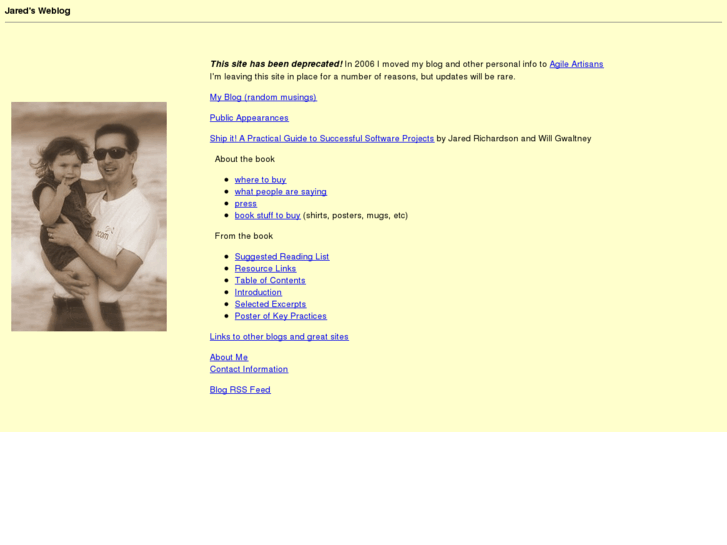Read the Selected Excerpts link
The height and width of the screenshot is (545, 727).
click(x=270, y=304)
